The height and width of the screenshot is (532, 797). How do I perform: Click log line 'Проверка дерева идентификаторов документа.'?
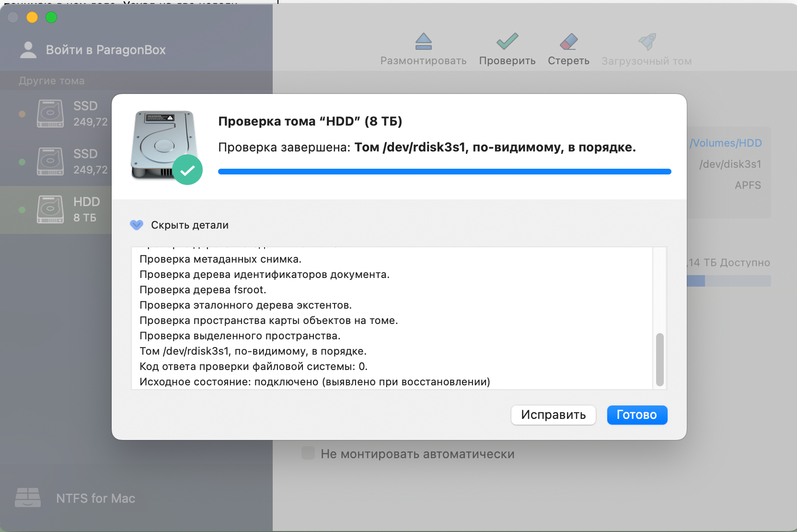[x=265, y=275]
